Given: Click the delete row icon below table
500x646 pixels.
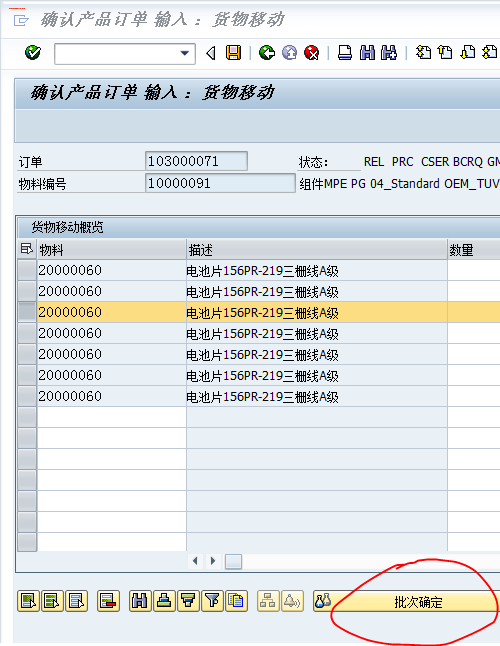Looking at the screenshot, I should (109, 601).
